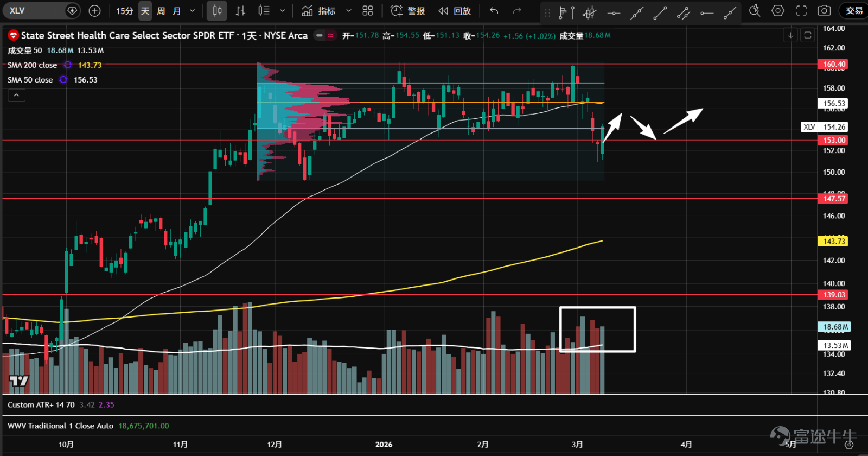Expand the indicators dropdown arrow
868x456 pixels.
[x=349, y=11]
